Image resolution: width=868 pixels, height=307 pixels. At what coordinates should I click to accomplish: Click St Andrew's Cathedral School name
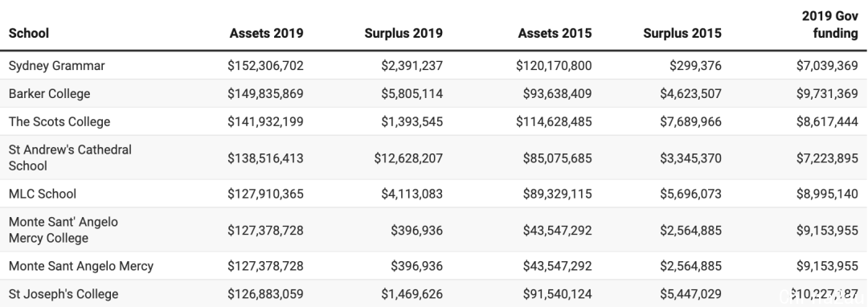point(70,158)
